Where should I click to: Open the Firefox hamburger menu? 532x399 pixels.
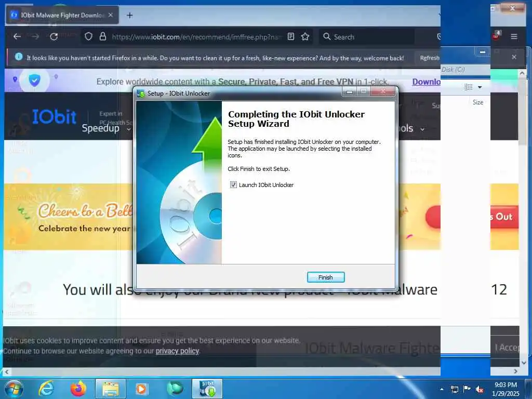[x=514, y=36]
